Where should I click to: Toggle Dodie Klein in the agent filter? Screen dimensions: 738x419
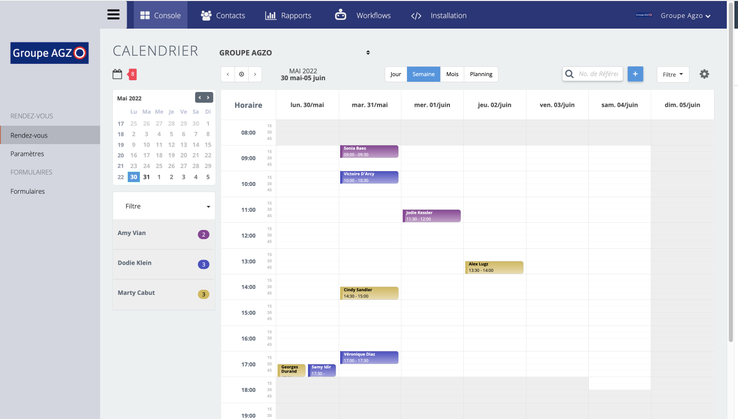tap(164, 264)
